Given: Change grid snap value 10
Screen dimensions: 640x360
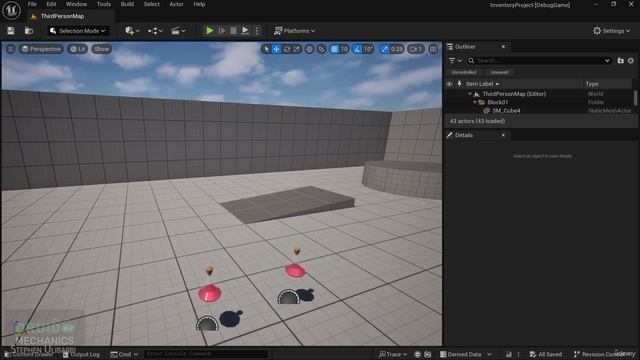Looking at the screenshot, I should tap(344, 49).
